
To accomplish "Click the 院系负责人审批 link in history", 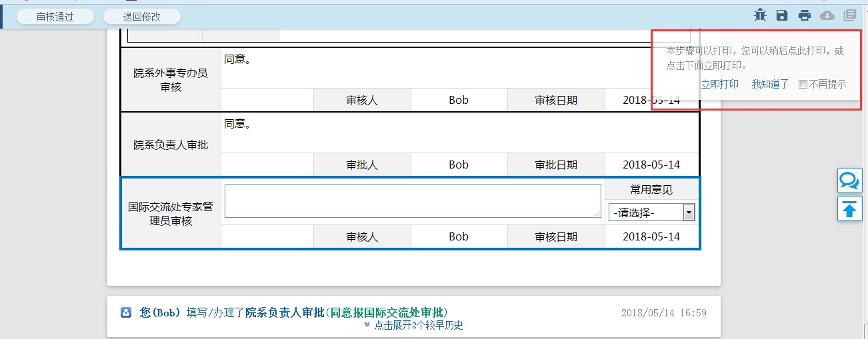I will tap(285, 312).
